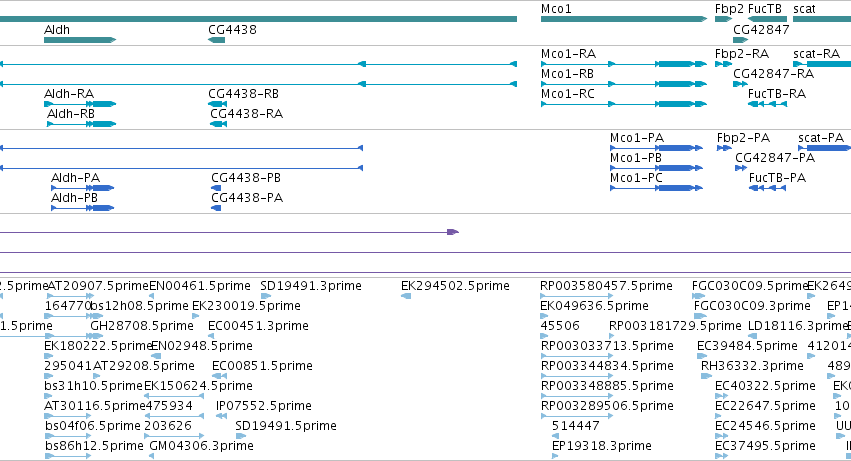Click the EK294502.5prime EST marker
Screen dimensions: 851x461
click(406, 296)
